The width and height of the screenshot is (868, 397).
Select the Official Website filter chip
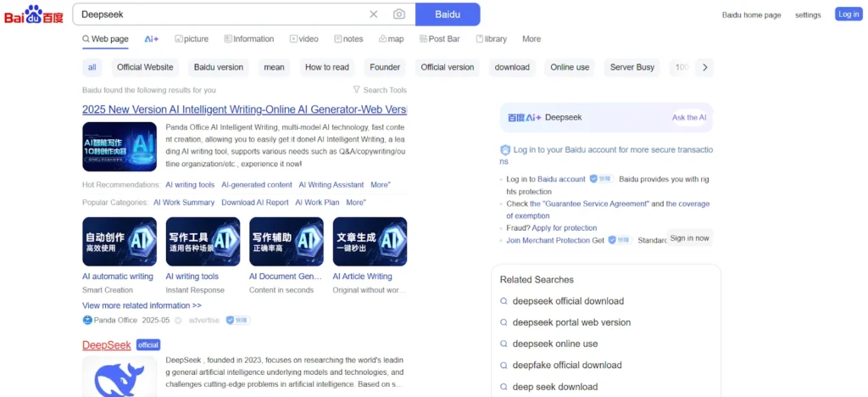point(145,67)
